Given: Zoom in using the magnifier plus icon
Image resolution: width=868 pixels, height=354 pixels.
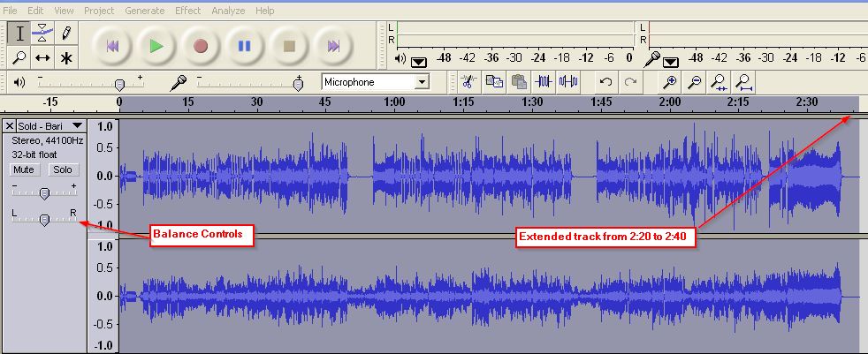Looking at the screenshot, I should pos(671,82).
